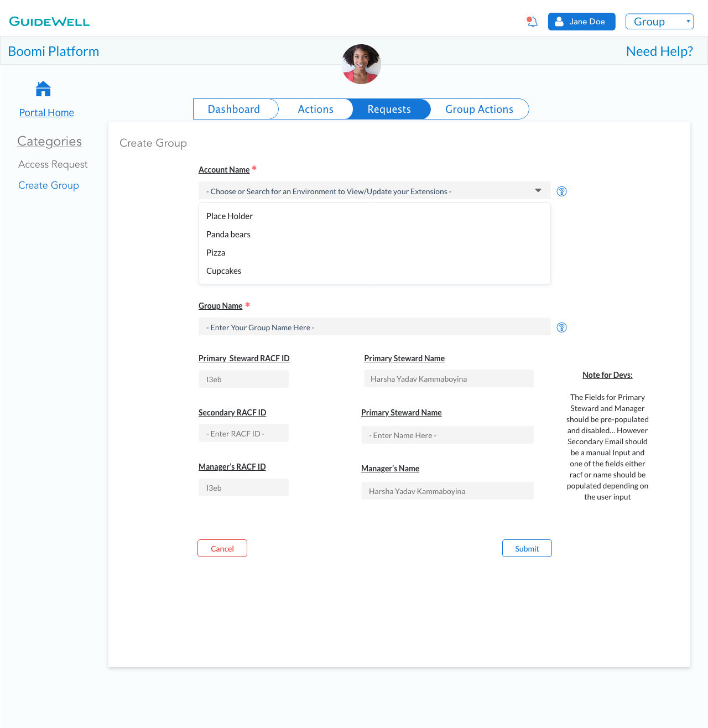Image resolution: width=708 pixels, height=728 pixels.
Task: Open the Group dropdown in header
Action: (x=659, y=22)
